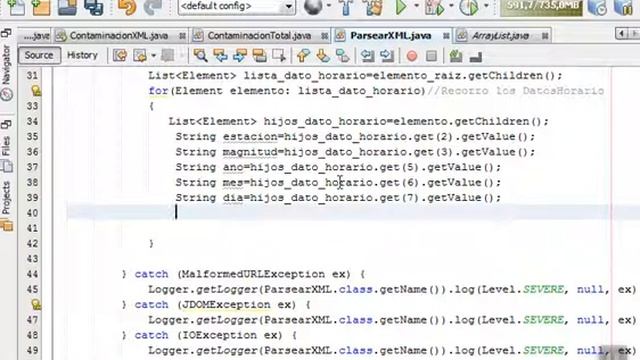Viewport: 640px width, 360px height.
Task: Open the default config combo box
Action: [236, 7]
